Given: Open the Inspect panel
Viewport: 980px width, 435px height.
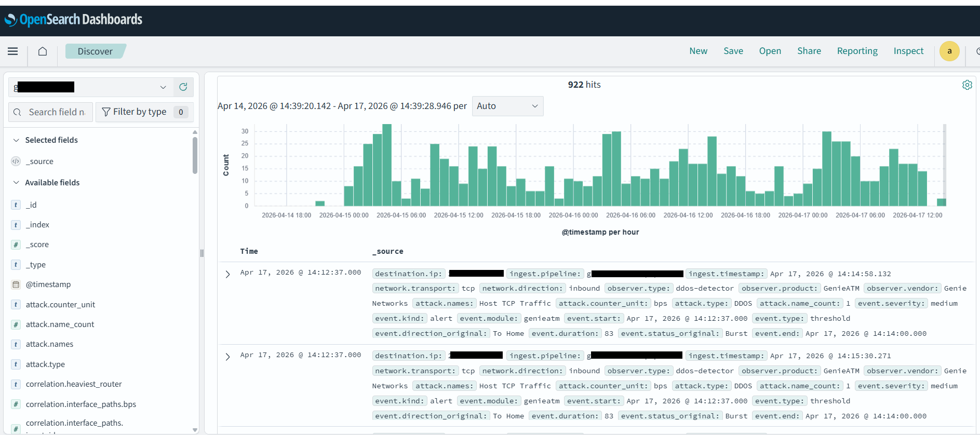Looking at the screenshot, I should [908, 51].
